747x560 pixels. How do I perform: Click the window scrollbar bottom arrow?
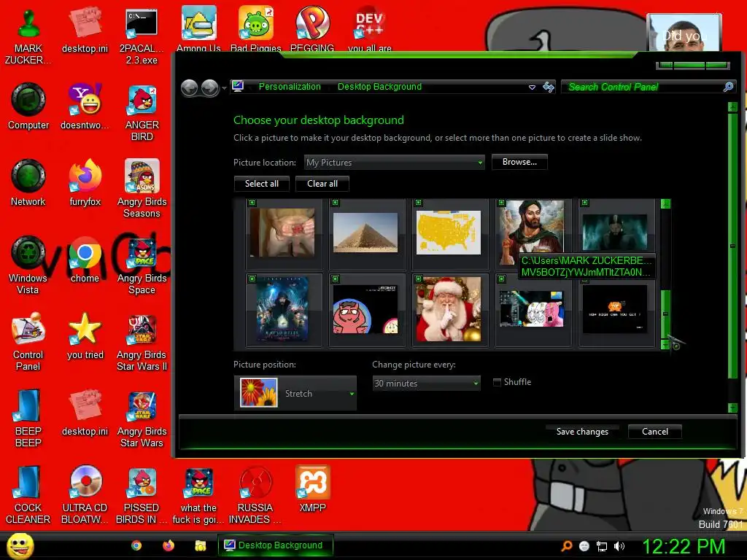(732, 408)
